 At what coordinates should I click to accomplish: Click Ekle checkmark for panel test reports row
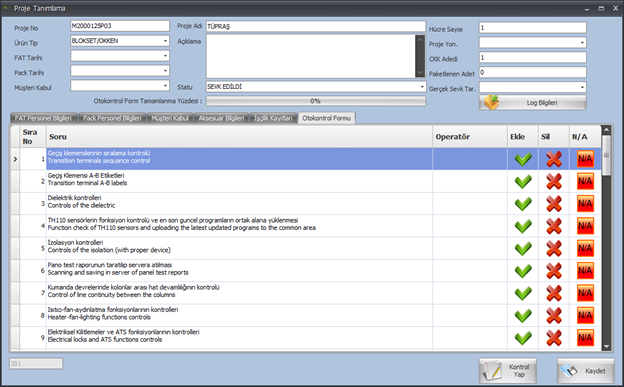523,271
